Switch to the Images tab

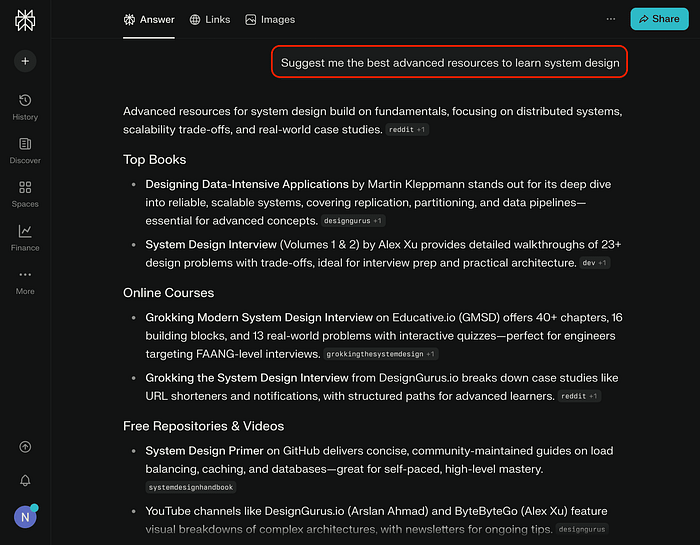269,19
